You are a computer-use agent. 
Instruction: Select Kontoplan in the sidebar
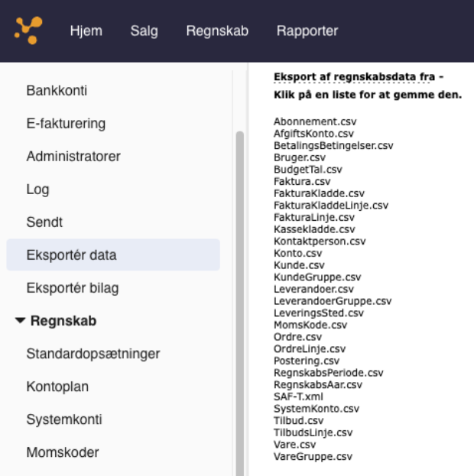click(x=57, y=387)
